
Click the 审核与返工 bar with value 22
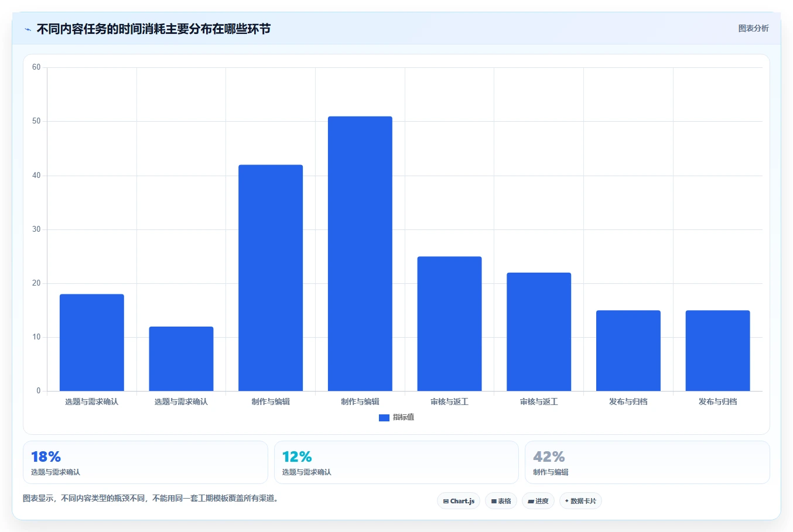(539, 332)
